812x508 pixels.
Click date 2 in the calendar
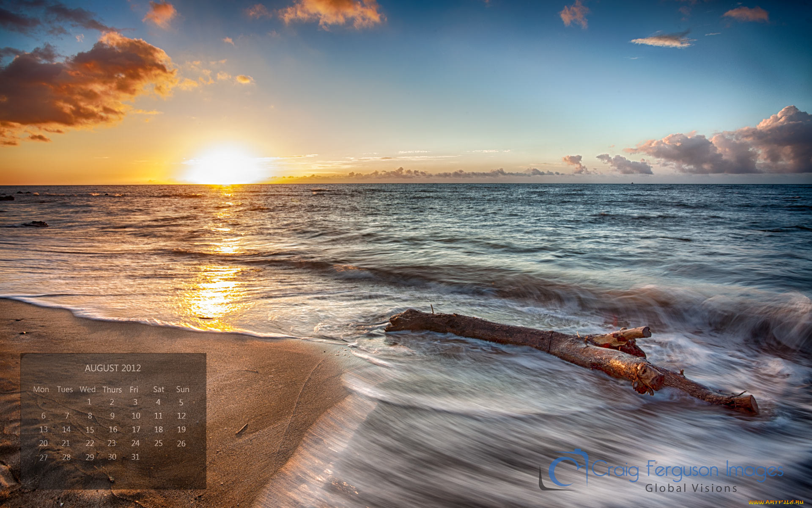tap(112, 402)
